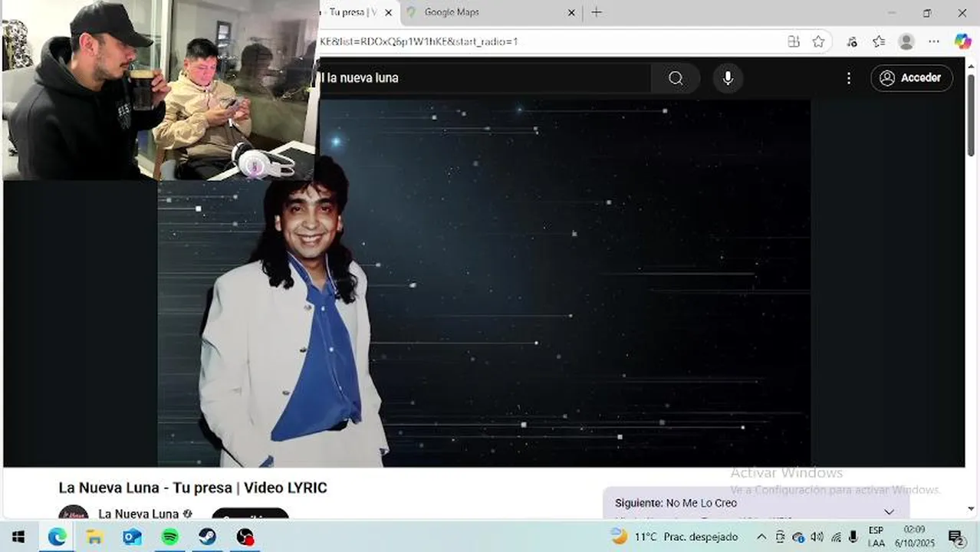Click page scrollbar down arrow
Screen dimensions: 980x552
(972, 509)
